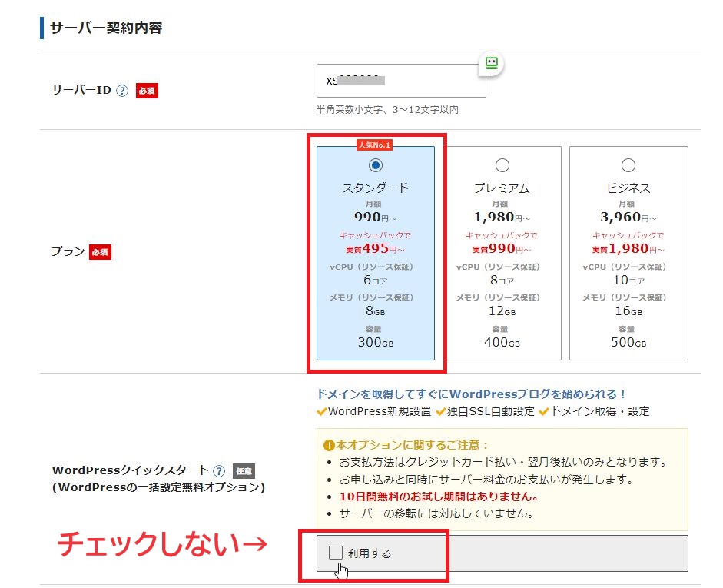Screen dimensions: 723x588
Task: Click the 人気No.1 badge on Standard plan
Action: [375, 145]
